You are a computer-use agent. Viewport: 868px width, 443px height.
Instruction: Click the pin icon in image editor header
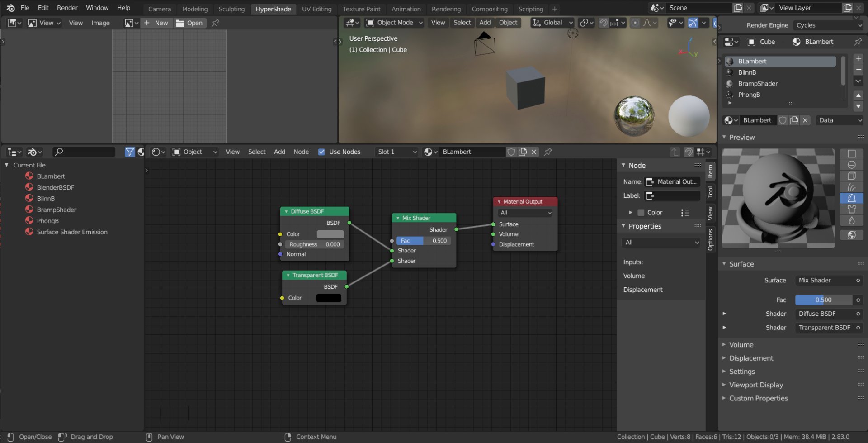point(216,23)
